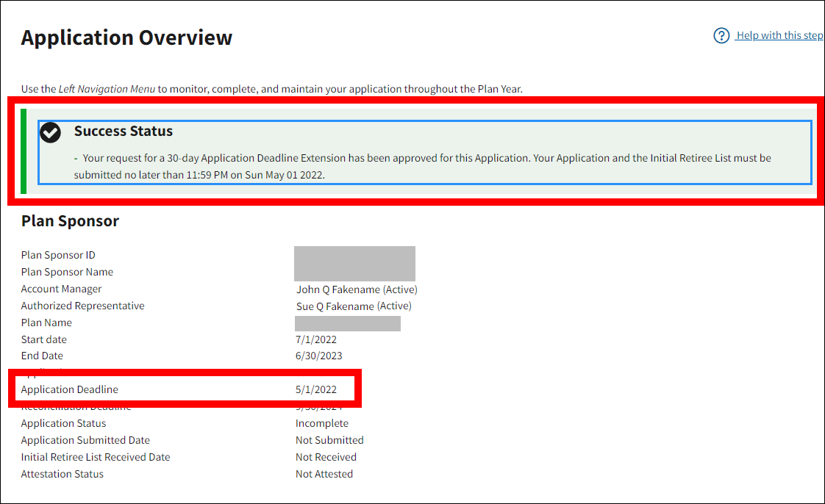Select Authorized Representative Sue Q Fakename

(354, 306)
